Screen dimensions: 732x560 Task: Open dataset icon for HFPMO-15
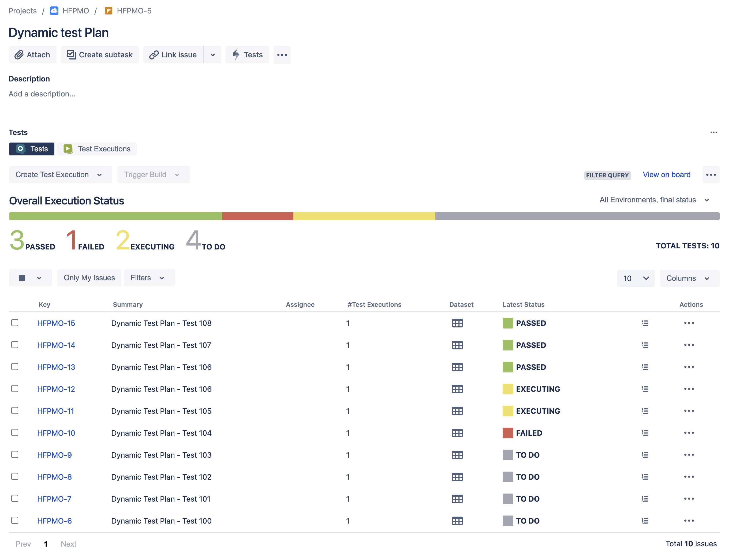[457, 323]
